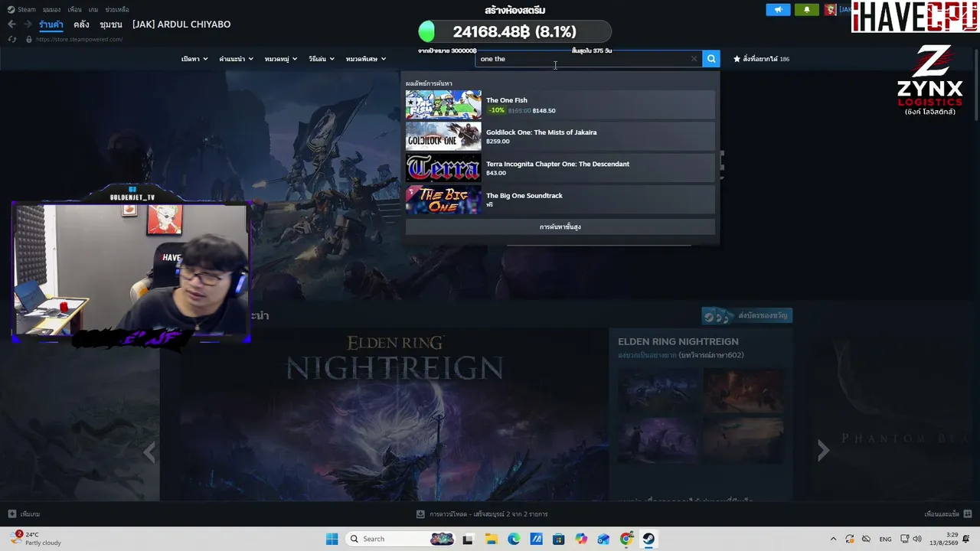Expand the หมวดพิเศษ dropdown

pyautogui.click(x=366, y=59)
